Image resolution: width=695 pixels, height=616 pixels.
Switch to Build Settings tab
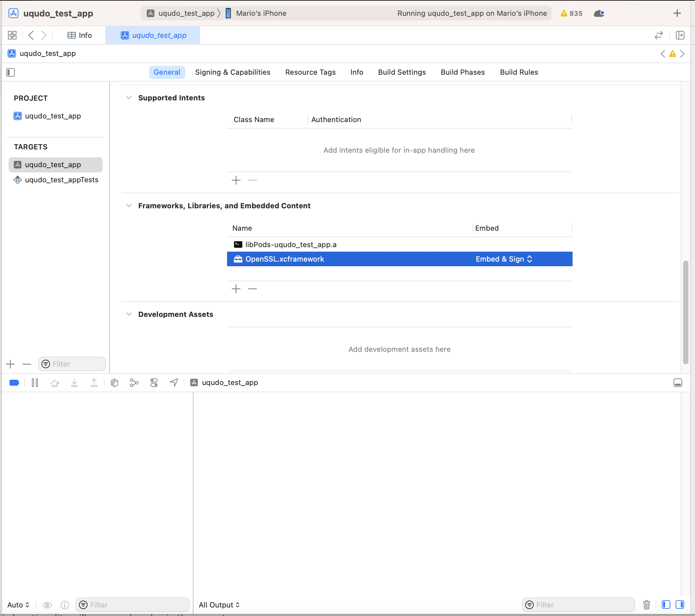(401, 72)
